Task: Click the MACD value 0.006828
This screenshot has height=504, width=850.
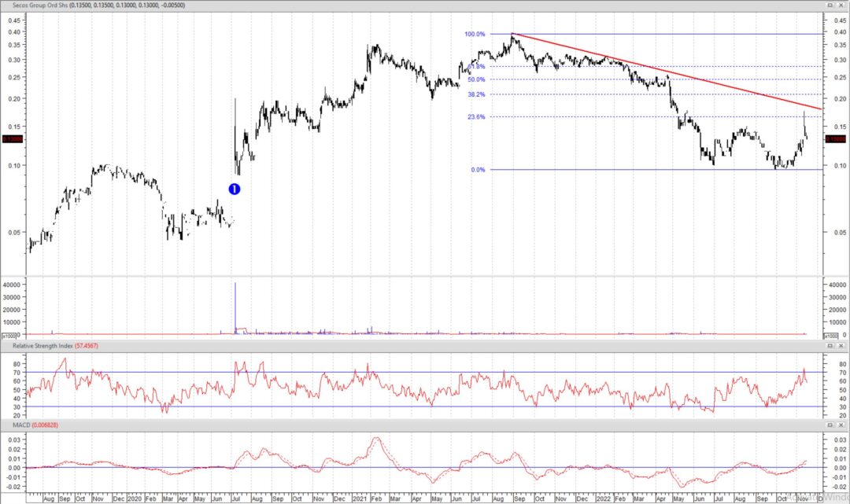Action: (45, 425)
